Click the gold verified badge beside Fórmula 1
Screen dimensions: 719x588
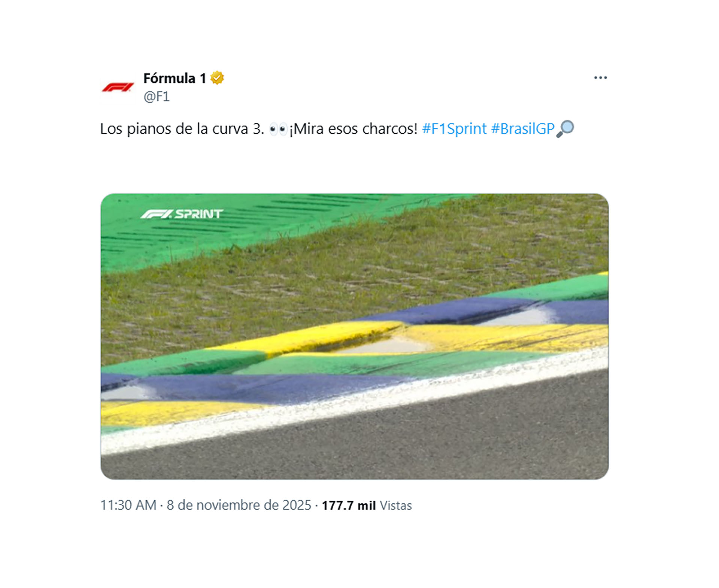click(x=217, y=78)
